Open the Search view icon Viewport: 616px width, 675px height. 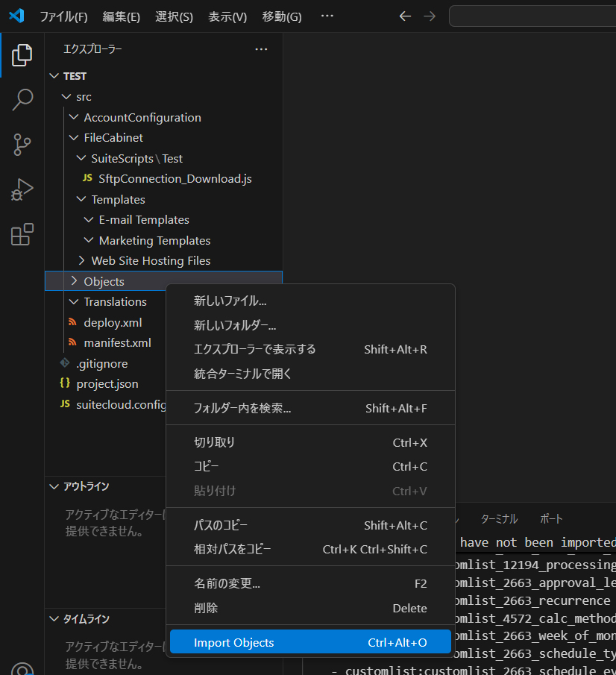click(x=22, y=100)
